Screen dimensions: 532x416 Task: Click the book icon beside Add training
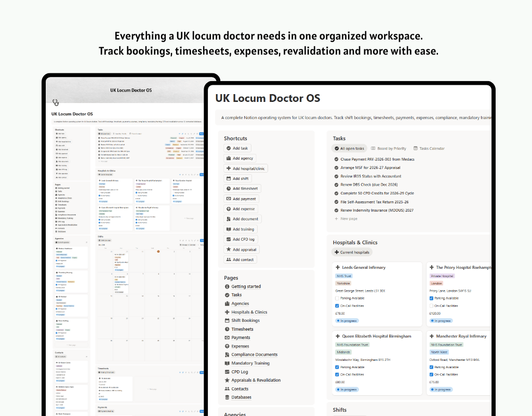coord(229,229)
